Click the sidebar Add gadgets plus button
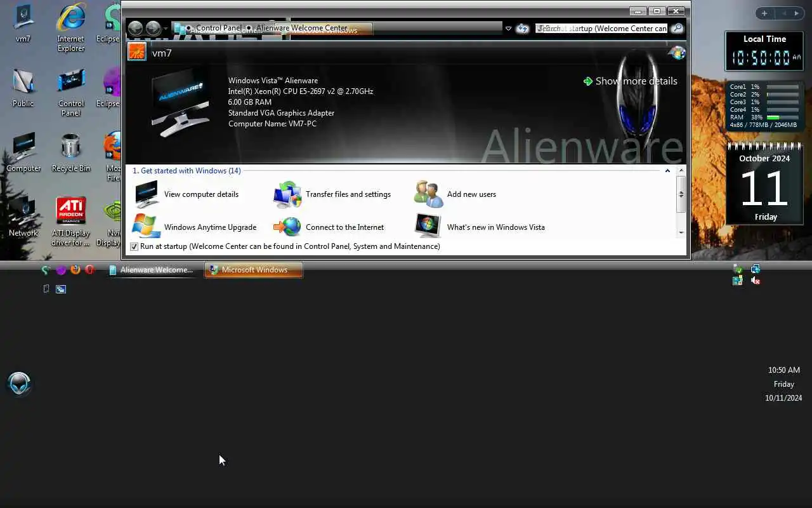The height and width of the screenshot is (508, 812). pos(764,13)
